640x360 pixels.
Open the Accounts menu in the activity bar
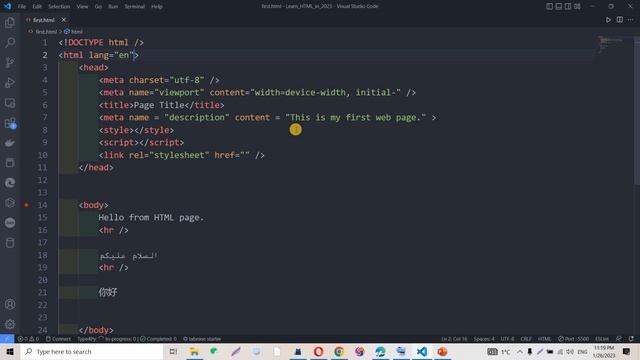[x=10, y=304]
